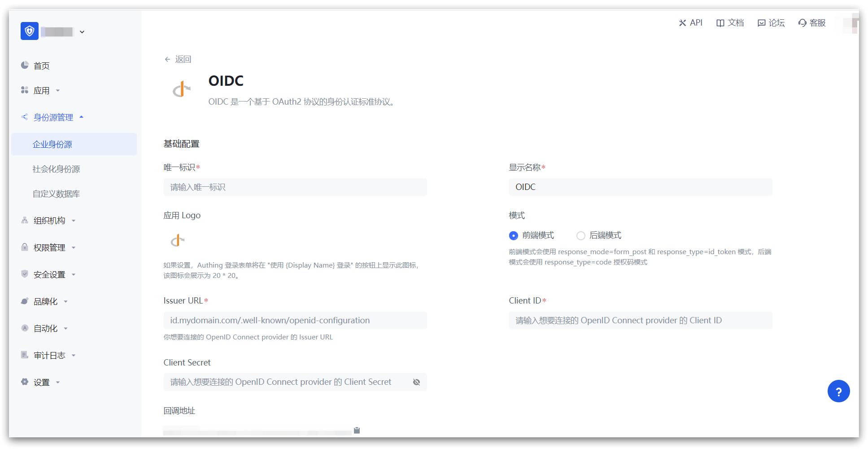The image size is (868, 449).
Task: Navigate to 首页 home page
Action: coord(41,66)
